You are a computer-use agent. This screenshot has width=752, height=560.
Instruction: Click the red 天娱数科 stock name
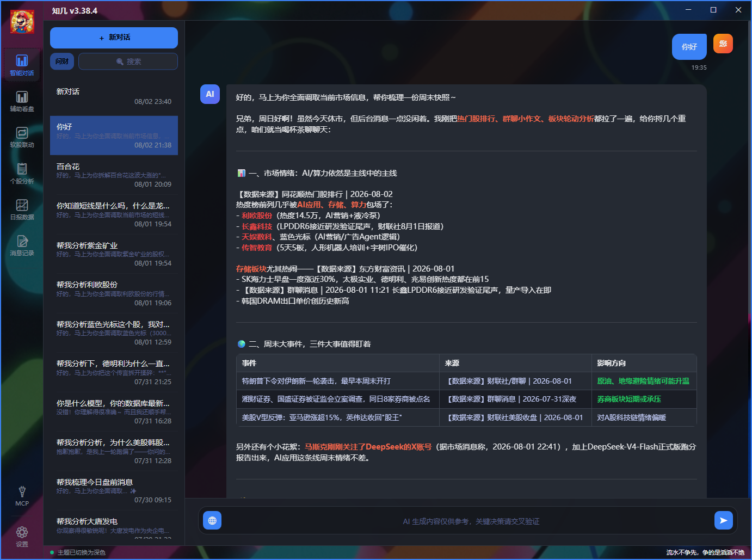257,237
